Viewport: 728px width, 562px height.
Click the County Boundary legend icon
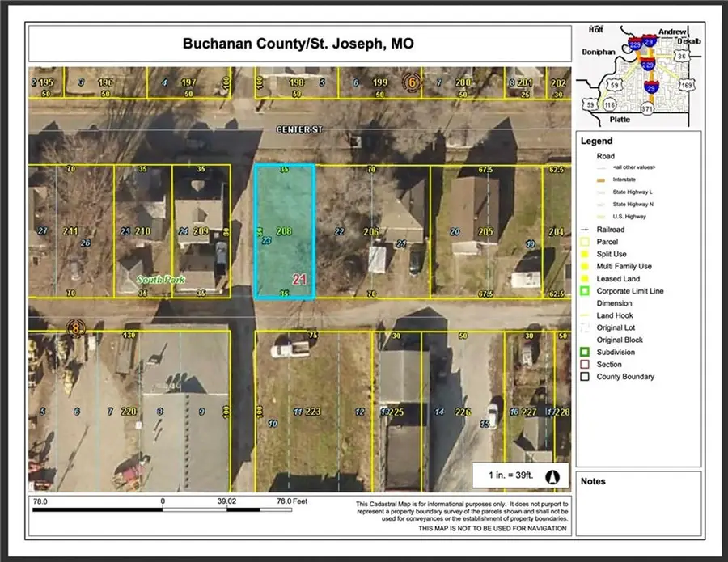point(584,376)
